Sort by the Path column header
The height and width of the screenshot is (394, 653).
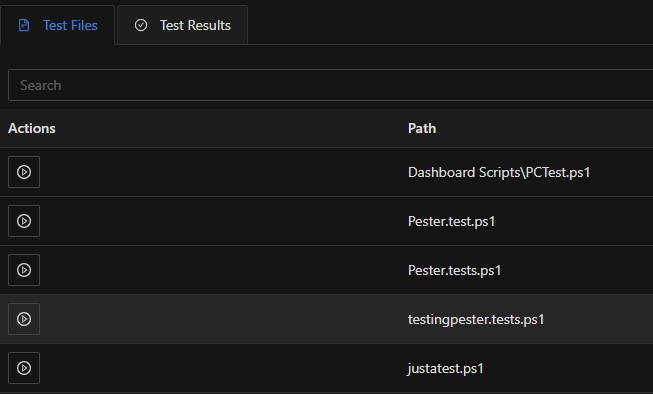pyautogui.click(x=422, y=128)
